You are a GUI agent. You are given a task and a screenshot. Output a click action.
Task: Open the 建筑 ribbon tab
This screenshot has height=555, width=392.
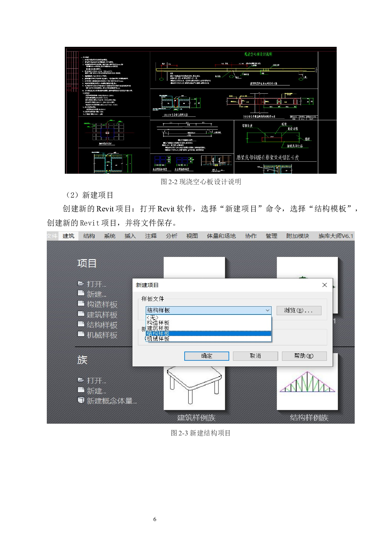(68, 236)
